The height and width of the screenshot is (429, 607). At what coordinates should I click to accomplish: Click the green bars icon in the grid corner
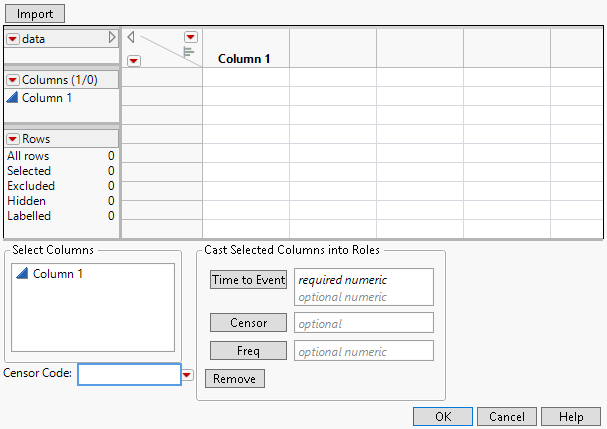click(188, 53)
